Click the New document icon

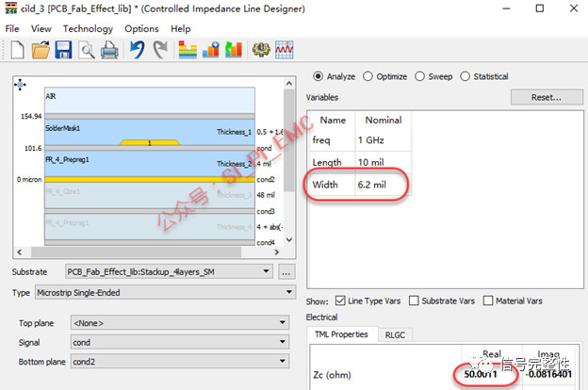(17, 50)
